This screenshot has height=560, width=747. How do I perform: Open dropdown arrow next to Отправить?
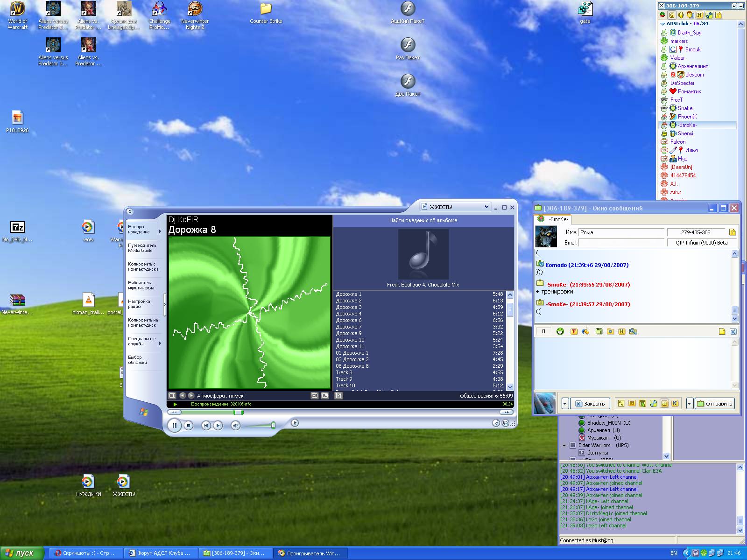(x=690, y=404)
